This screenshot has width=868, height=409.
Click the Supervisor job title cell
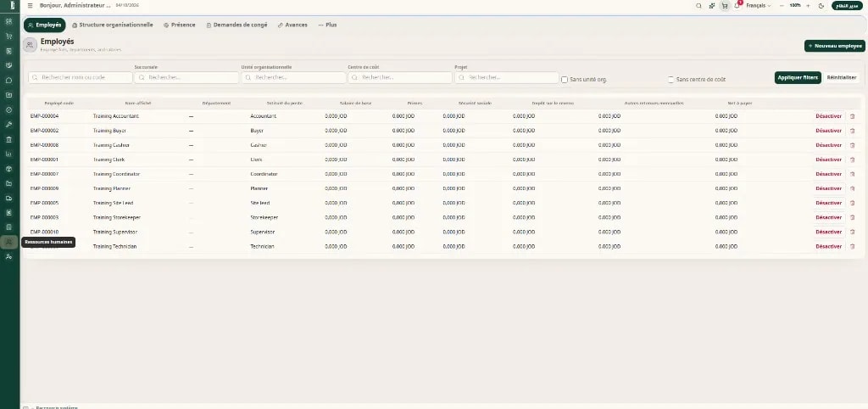[263, 232]
